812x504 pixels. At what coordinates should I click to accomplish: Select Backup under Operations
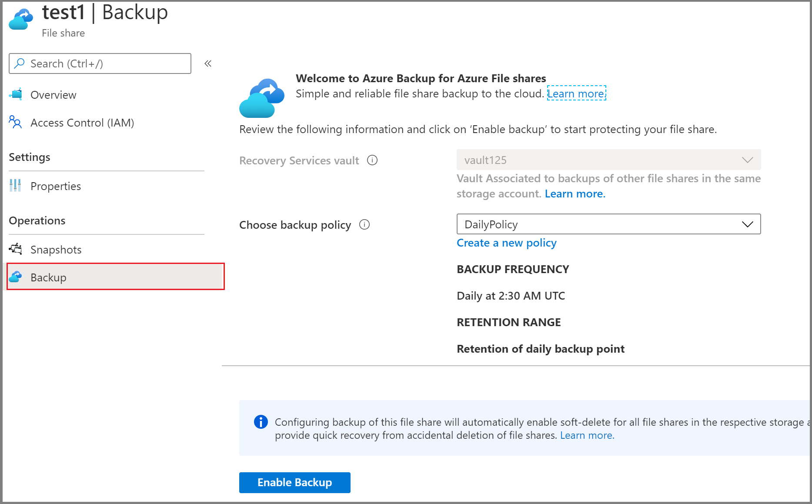pos(48,277)
